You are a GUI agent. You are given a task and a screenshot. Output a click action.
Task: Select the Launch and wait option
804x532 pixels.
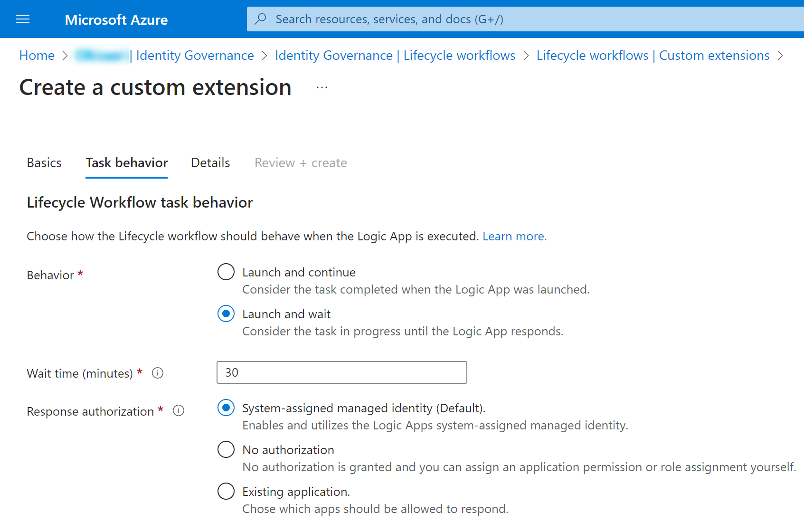226,314
